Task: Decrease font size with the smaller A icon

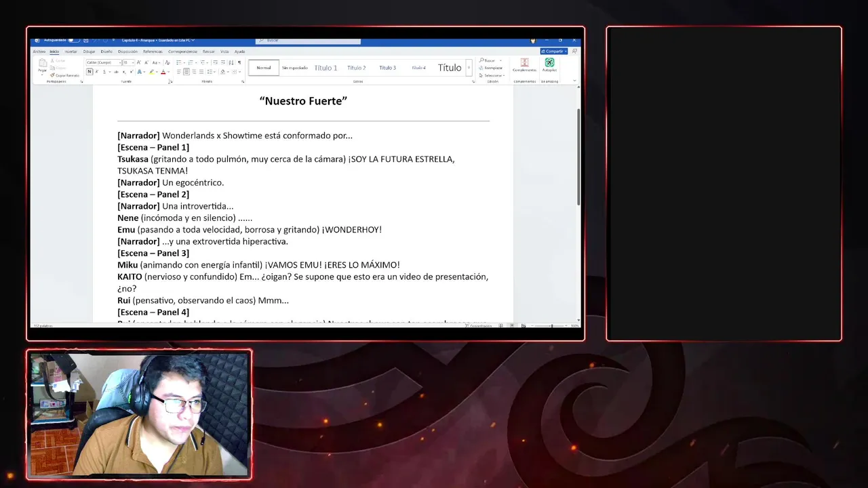Action: 146,62
